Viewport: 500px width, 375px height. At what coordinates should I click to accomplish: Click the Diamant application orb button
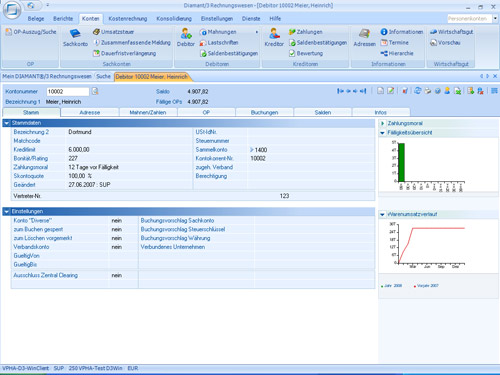pos(12,10)
